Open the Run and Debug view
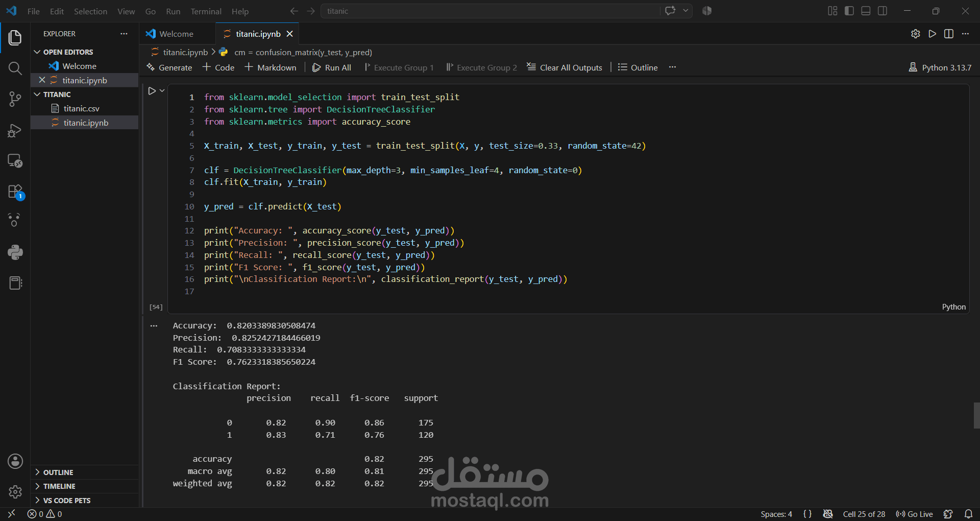The image size is (980, 521). point(15,131)
